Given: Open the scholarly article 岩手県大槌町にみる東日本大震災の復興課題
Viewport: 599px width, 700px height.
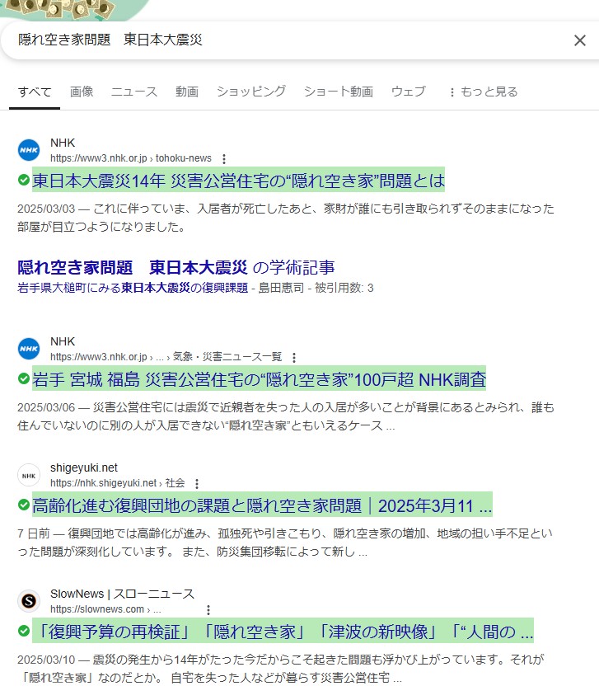Looking at the screenshot, I should [x=133, y=288].
